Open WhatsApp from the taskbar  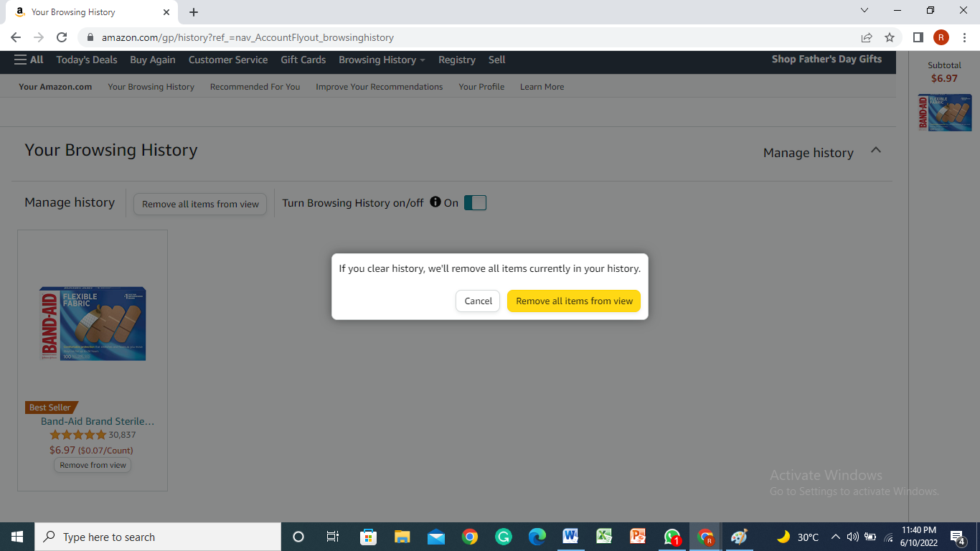click(x=672, y=537)
